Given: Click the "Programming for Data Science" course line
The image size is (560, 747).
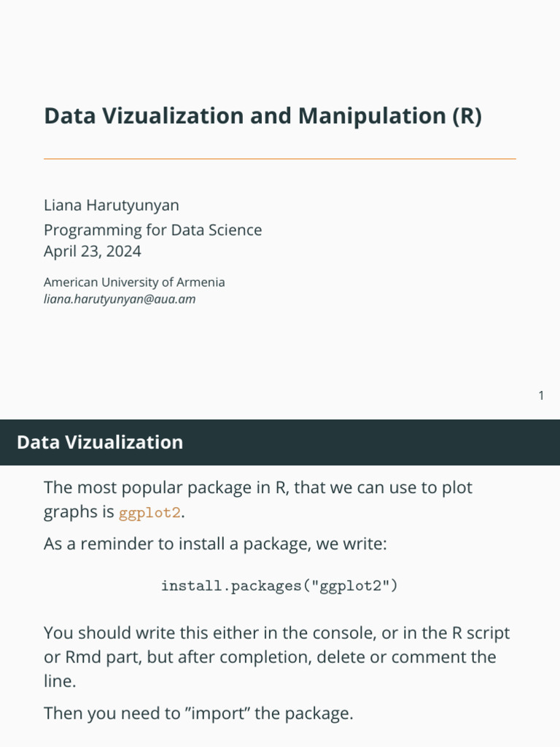Looking at the screenshot, I should [152, 231].
